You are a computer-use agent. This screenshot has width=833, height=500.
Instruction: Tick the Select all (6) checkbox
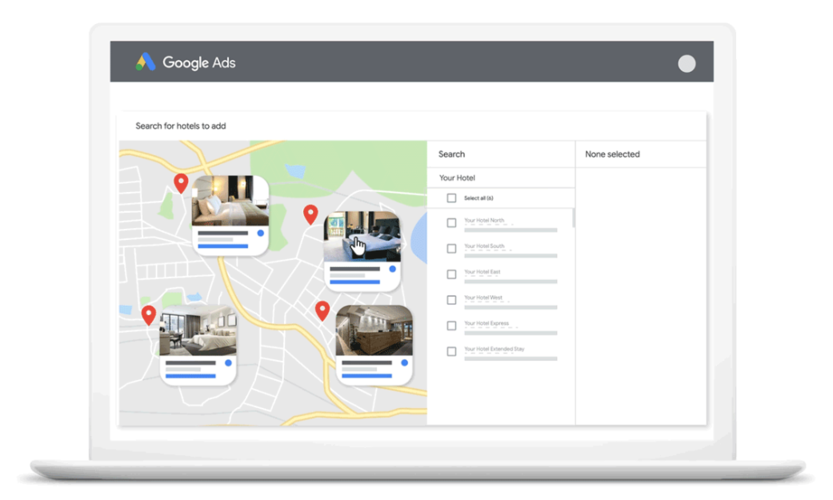click(451, 198)
